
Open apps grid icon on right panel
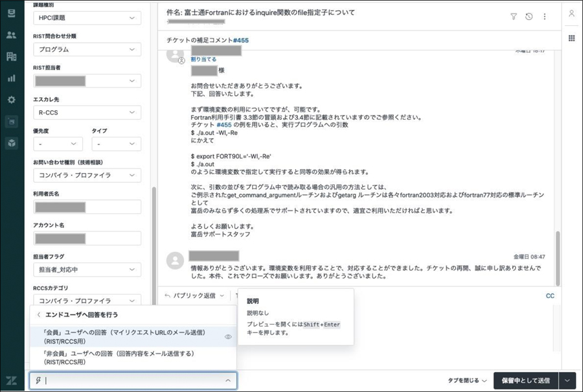tap(571, 38)
